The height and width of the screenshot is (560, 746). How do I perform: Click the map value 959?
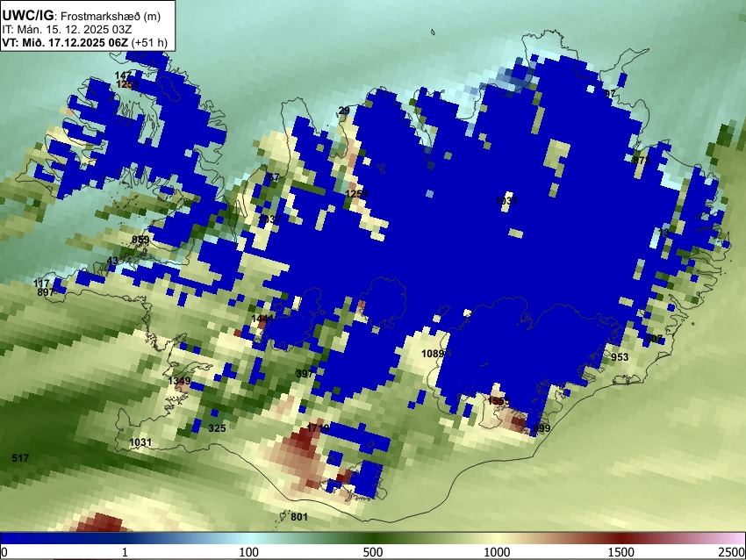[x=140, y=240]
